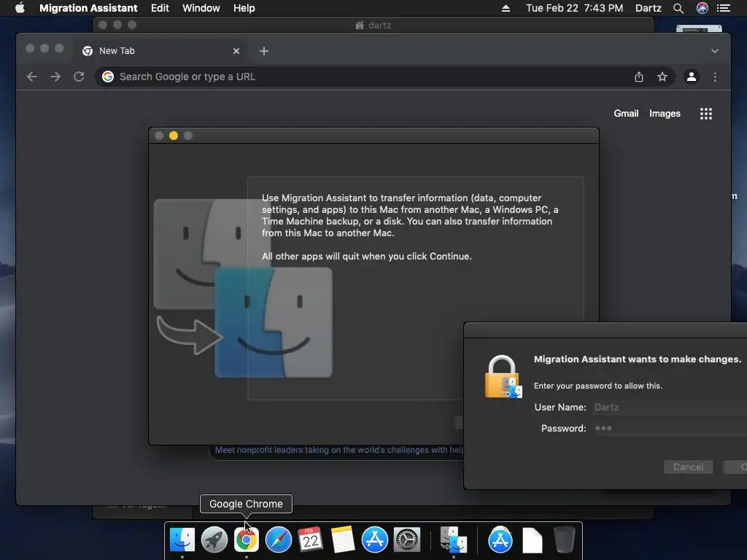Open the Gmail link
The image size is (747, 560).
click(626, 113)
